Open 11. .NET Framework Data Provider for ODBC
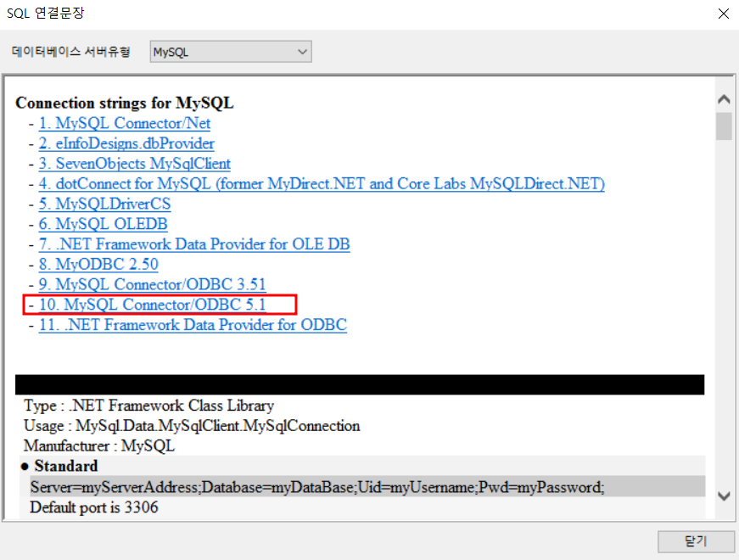 pos(193,325)
